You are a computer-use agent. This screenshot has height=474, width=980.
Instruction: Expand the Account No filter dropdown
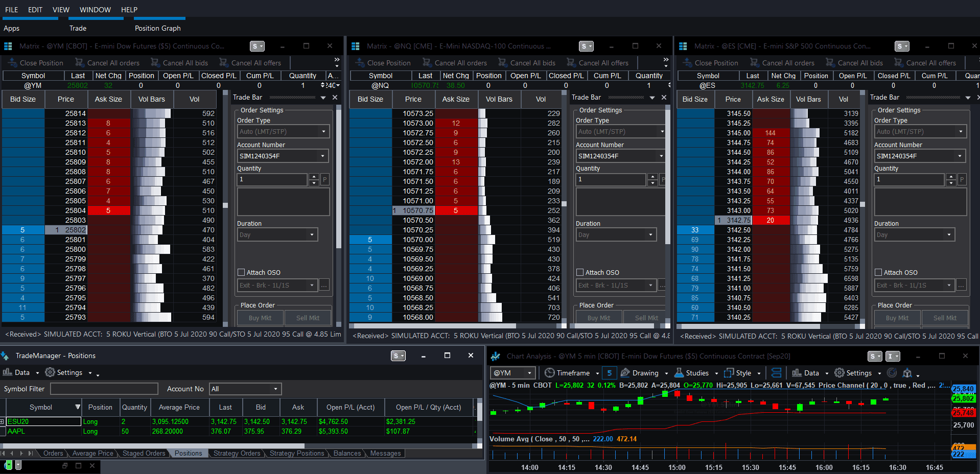click(x=275, y=389)
